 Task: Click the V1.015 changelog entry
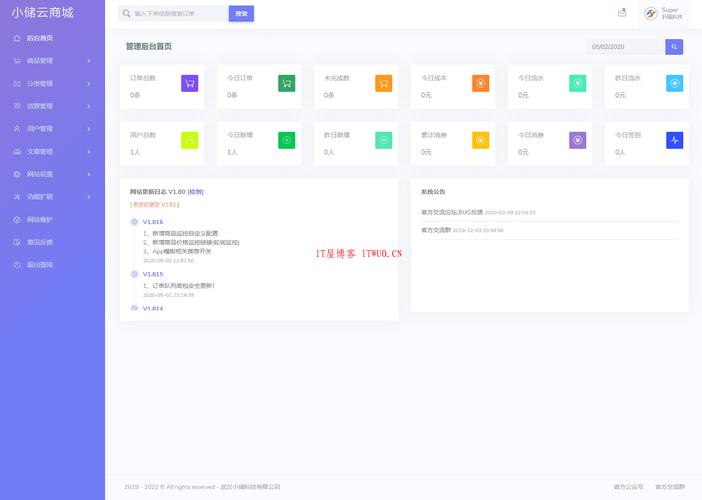click(x=153, y=274)
